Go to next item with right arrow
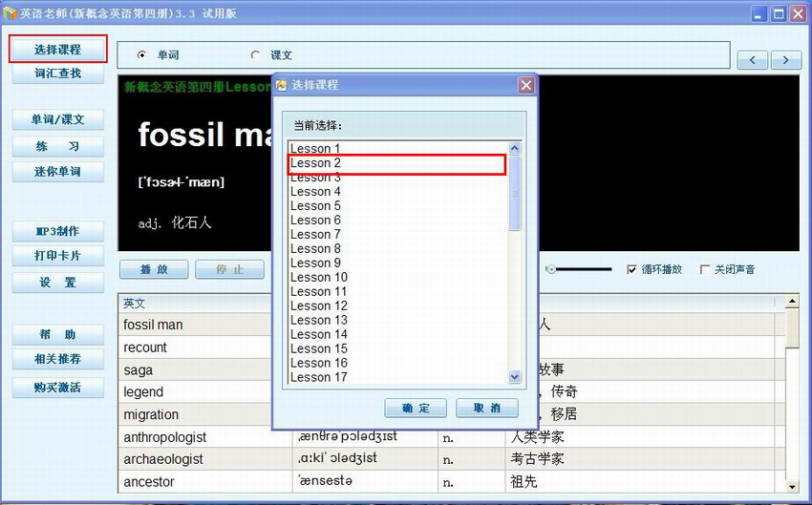The width and height of the screenshot is (812, 505). pos(786,60)
